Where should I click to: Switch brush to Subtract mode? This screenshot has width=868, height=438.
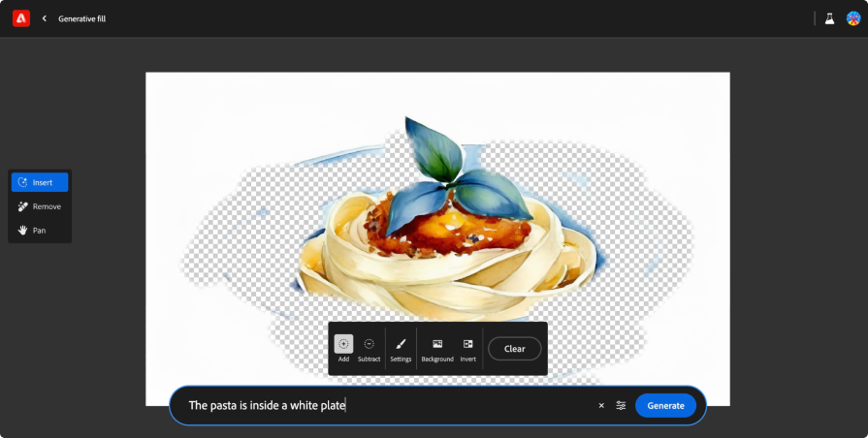coord(369,349)
